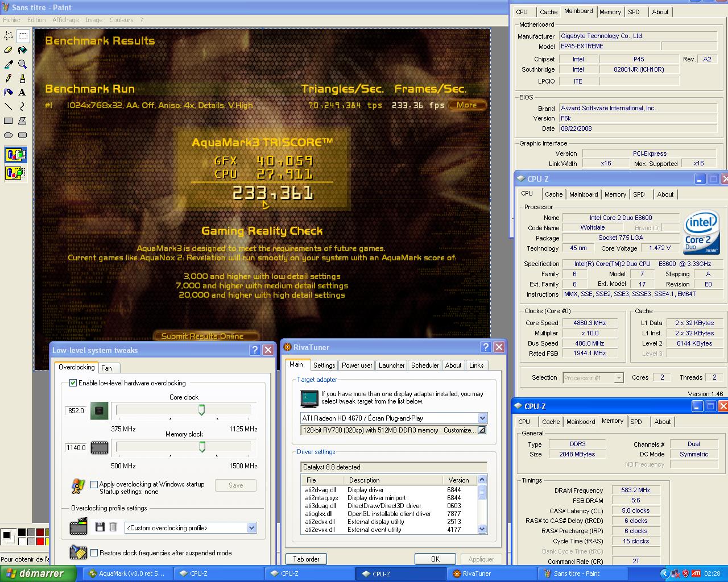Select the Polygon shape tool

tap(23, 120)
